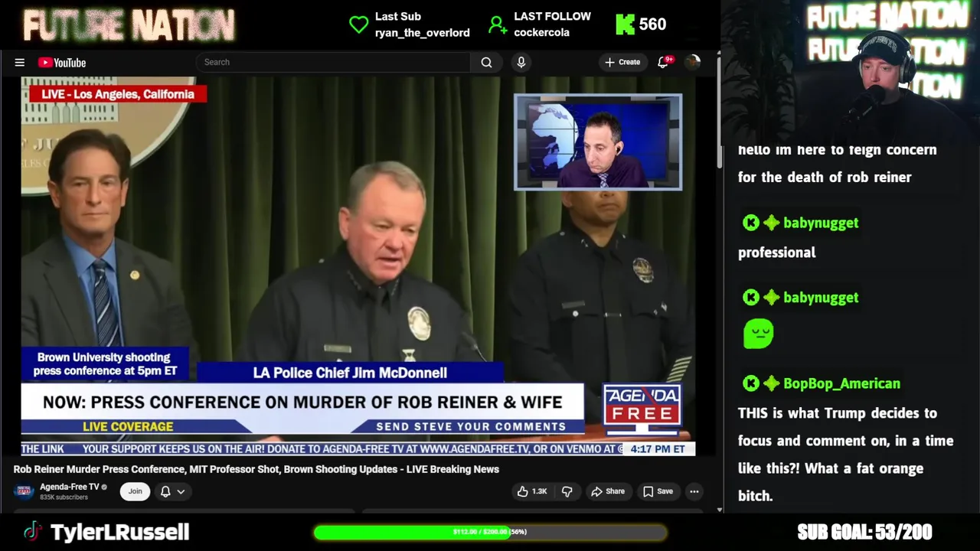980x551 pixels.
Task: Open the Create button
Action: (622, 62)
